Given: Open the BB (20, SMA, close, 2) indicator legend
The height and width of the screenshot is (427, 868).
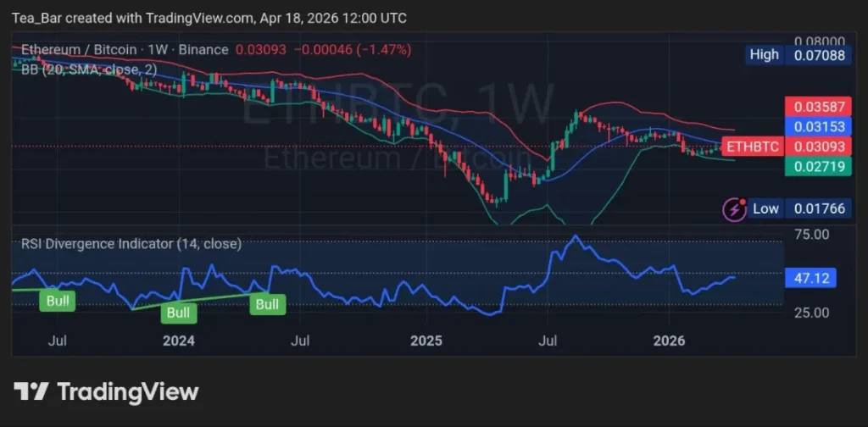Looking at the screenshot, I should click(x=89, y=69).
